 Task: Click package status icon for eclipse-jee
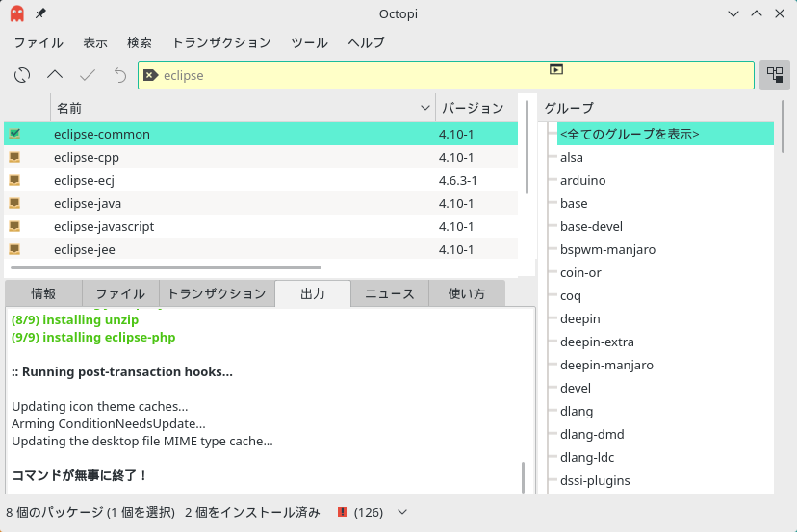pos(14,249)
